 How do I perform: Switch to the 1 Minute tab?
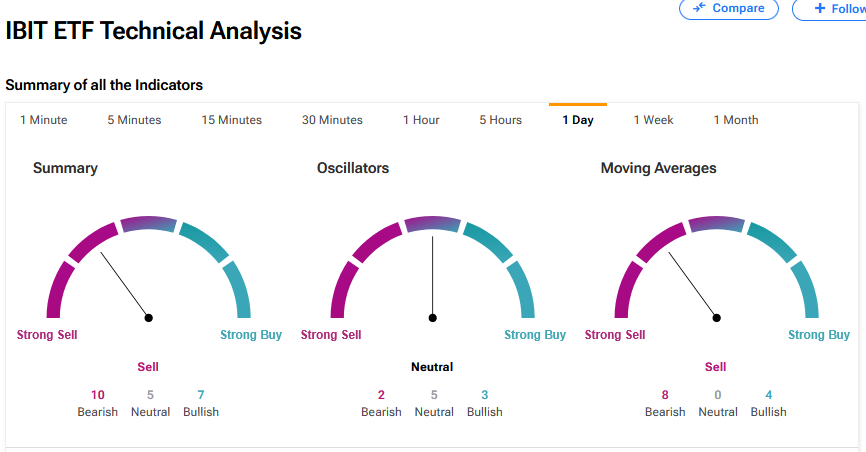[44, 120]
